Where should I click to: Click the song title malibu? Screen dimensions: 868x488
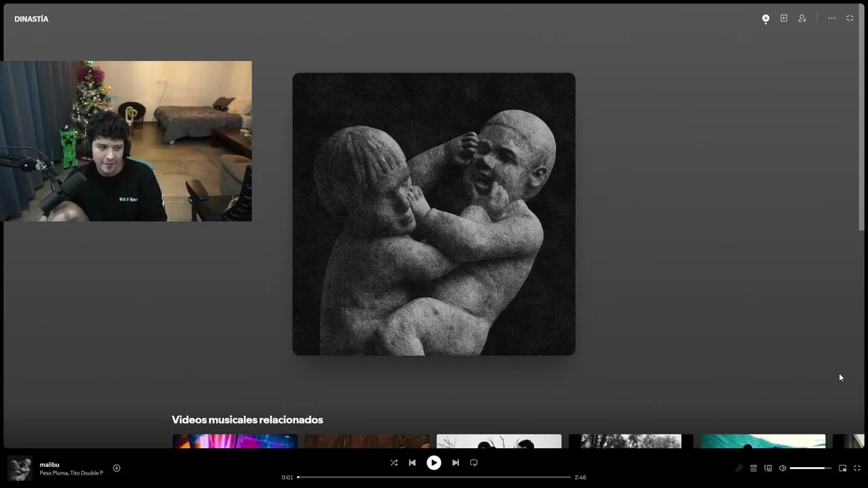pyautogui.click(x=50, y=465)
